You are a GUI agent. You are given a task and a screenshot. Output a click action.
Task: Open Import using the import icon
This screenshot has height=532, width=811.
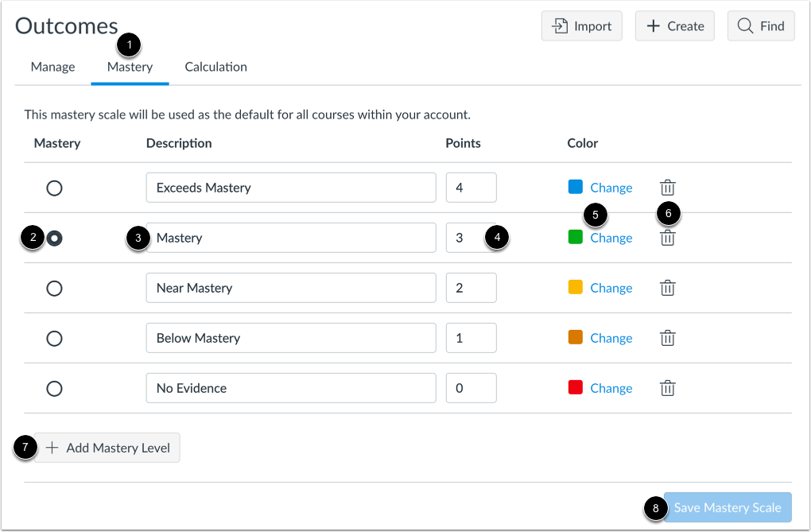566,25
